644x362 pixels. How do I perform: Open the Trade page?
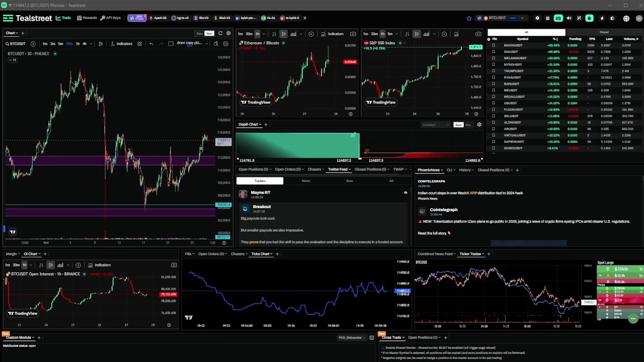pos(63,18)
